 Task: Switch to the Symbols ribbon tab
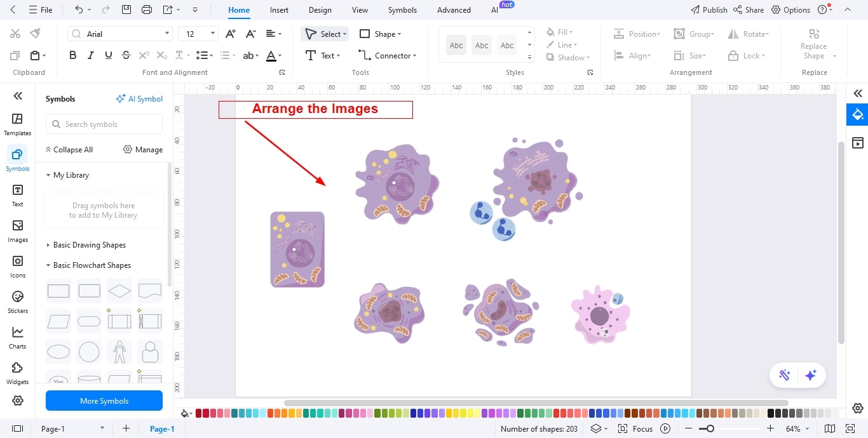click(402, 10)
